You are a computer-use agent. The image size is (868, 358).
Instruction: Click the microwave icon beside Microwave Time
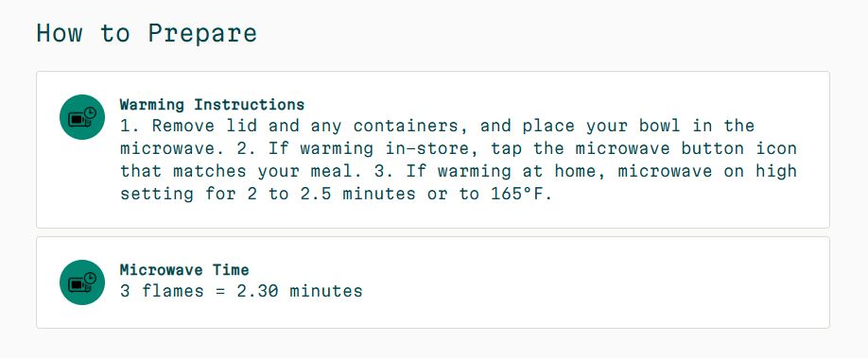click(x=82, y=282)
